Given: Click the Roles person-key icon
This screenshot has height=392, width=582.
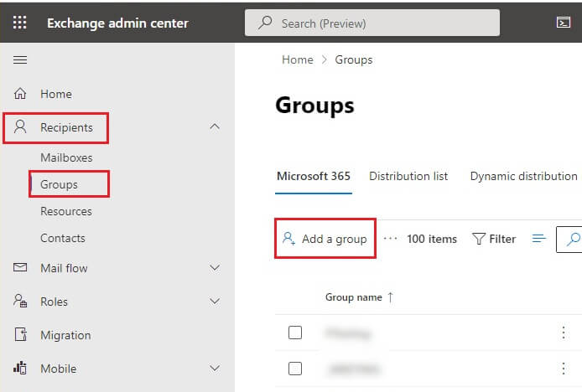Looking at the screenshot, I should click(21, 302).
